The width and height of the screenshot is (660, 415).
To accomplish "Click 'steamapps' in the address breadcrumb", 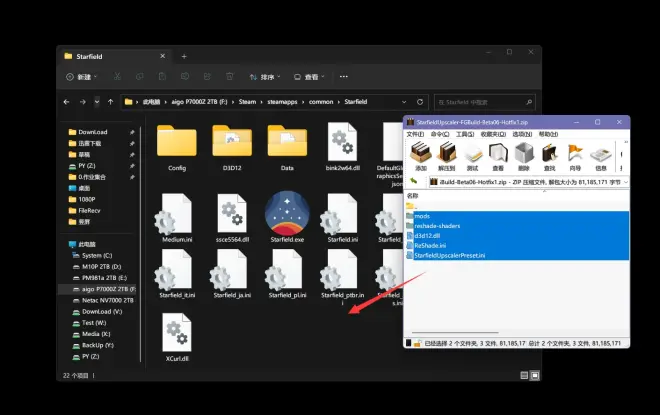I will [282, 102].
